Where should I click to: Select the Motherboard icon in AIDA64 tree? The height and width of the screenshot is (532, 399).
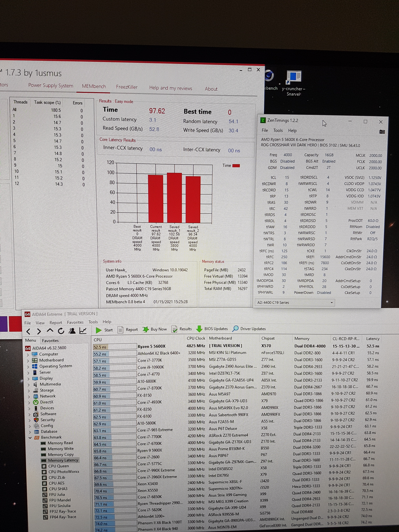point(35,360)
